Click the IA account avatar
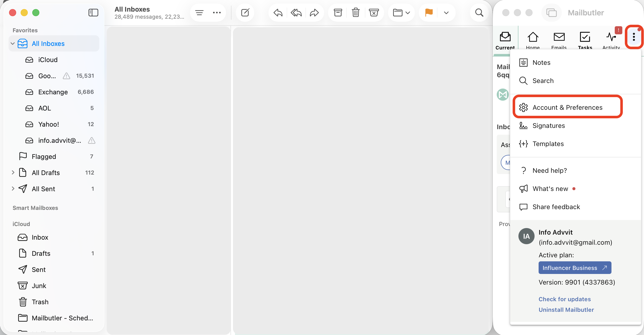Image resolution: width=644 pixels, height=335 pixels. [x=526, y=236]
